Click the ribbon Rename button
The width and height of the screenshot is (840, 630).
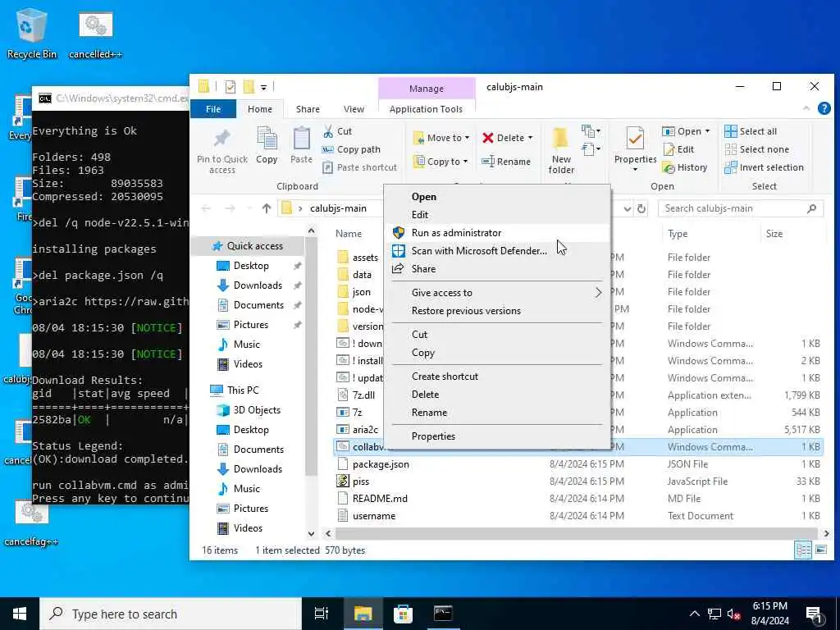click(505, 162)
